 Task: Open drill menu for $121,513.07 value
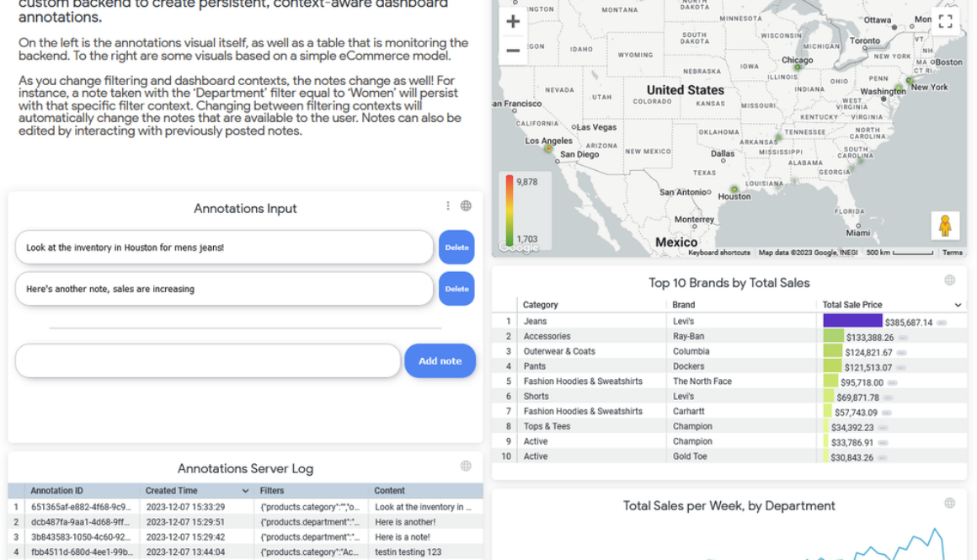coord(901,367)
